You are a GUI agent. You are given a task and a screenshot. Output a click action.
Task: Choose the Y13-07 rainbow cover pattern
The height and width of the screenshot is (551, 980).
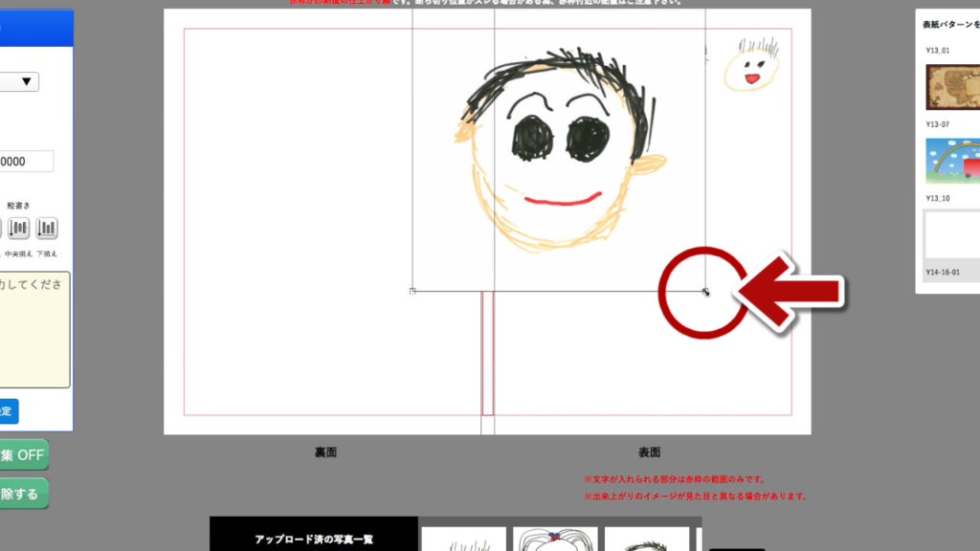point(952,161)
